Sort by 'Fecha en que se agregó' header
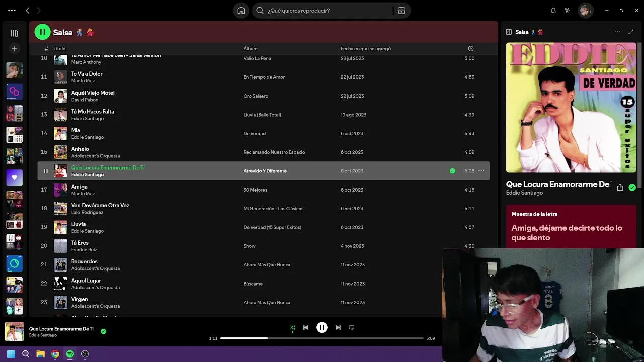The image size is (644, 362). [x=366, y=49]
